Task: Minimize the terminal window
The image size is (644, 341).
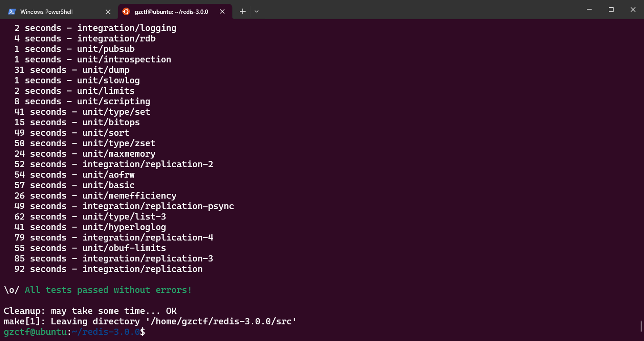Action: coord(589,10)
